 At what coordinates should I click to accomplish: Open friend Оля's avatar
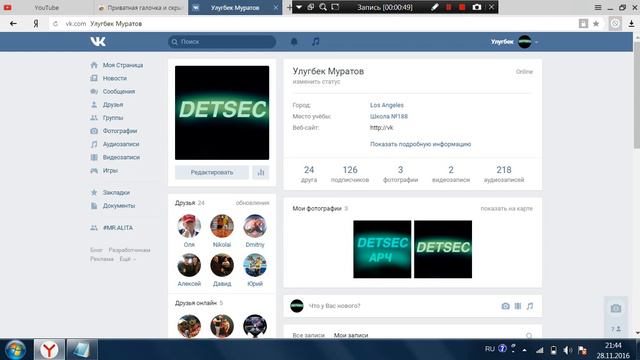point(189,226)
